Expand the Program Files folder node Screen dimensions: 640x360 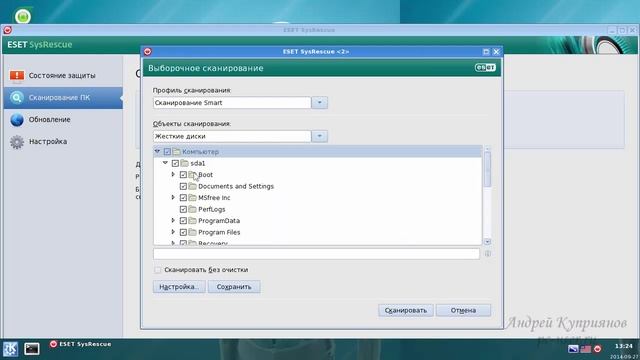pyautogui.click(x=173, y=232)
